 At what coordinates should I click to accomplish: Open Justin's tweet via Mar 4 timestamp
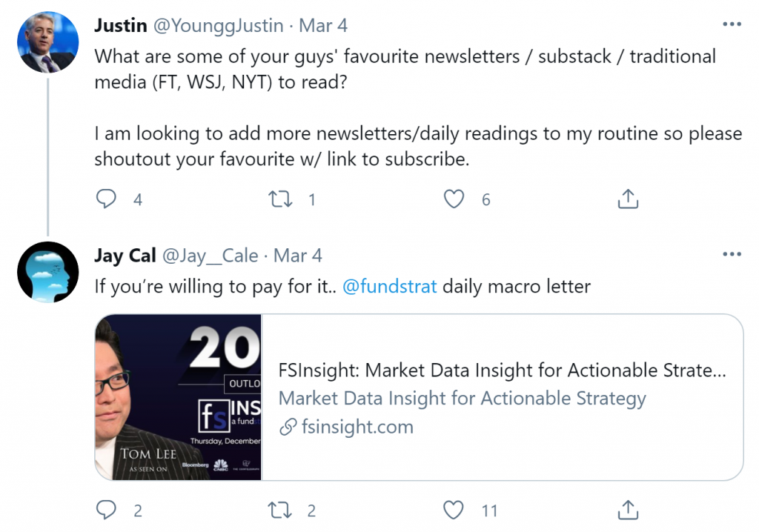(x=323, y=24)
